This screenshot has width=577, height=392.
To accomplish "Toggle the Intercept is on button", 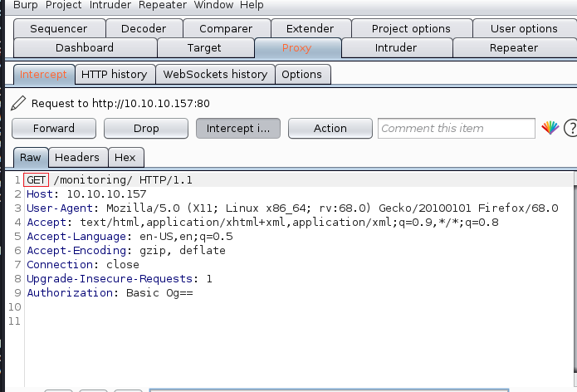I will coord(238,128).
